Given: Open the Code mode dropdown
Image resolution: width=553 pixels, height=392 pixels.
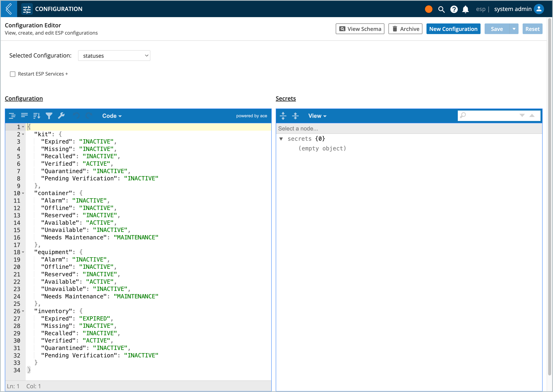Looking at the screenshot, I should point(112,116).
